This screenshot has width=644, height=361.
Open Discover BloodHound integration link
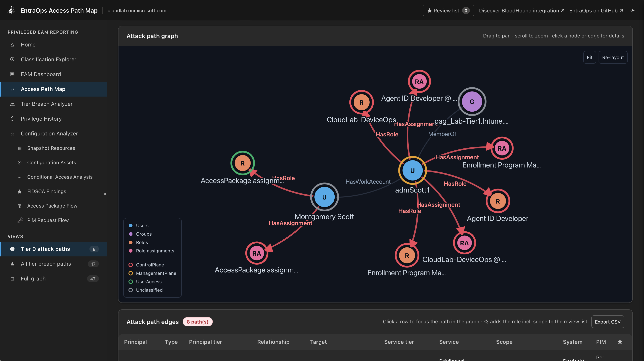[522, 10]
